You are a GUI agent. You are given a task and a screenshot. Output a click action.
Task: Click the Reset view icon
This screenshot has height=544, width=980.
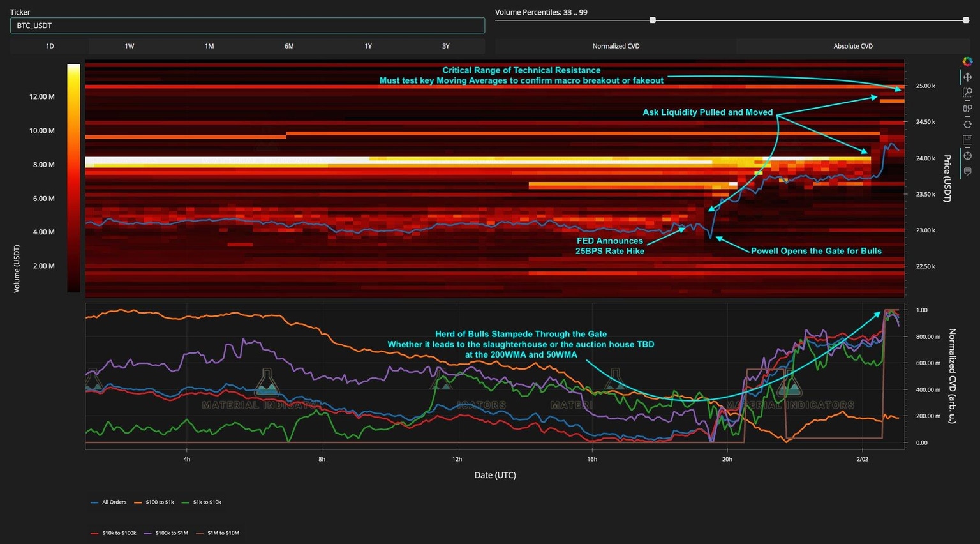click(967, 125)
